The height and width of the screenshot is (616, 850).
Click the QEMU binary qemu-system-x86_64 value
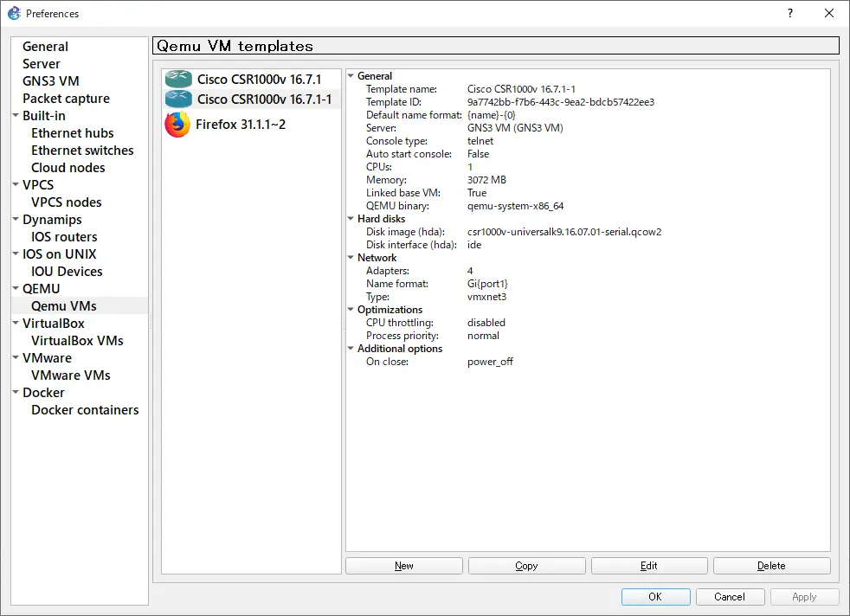pos(516,206)
